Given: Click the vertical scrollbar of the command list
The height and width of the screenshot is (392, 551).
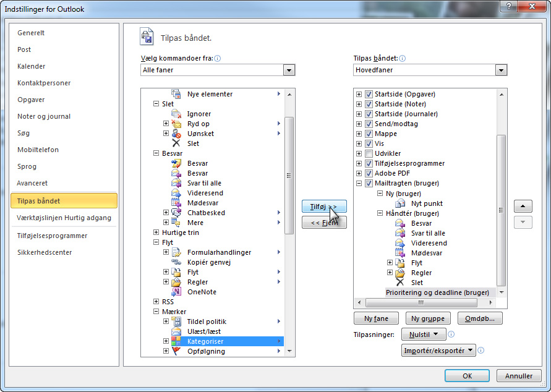Looking at the screenshot, I should (x=289, y=175).
